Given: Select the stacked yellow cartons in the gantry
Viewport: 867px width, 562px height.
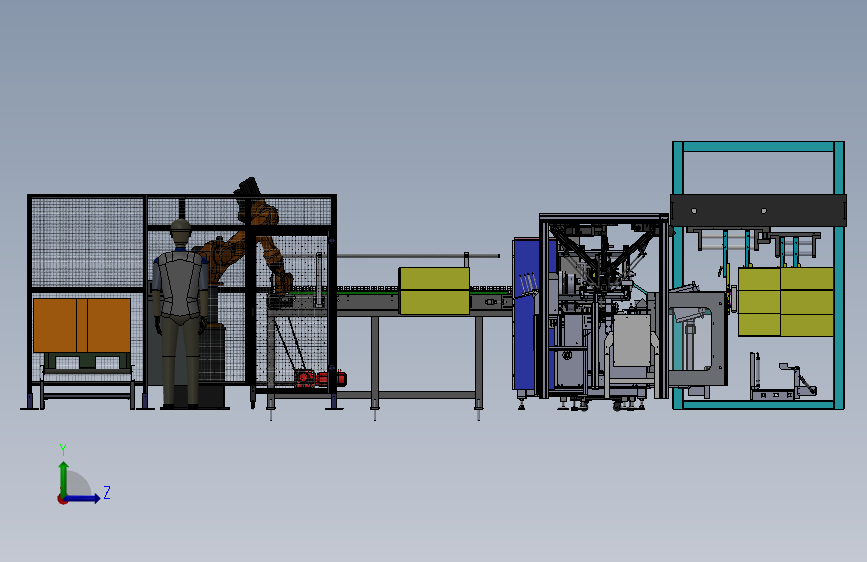Looking at the screenshot, I should (786, 301).
